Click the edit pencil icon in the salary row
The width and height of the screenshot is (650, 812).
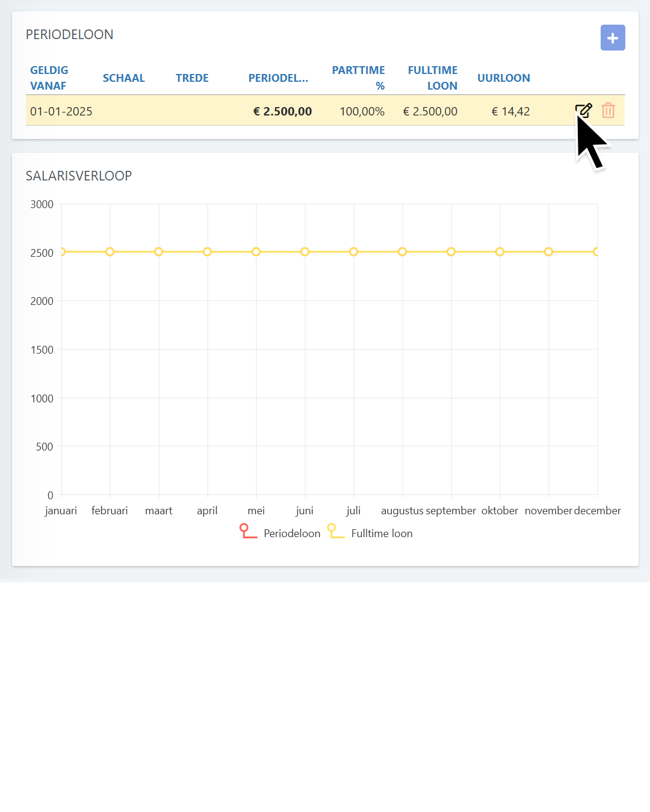coord(583,111)
